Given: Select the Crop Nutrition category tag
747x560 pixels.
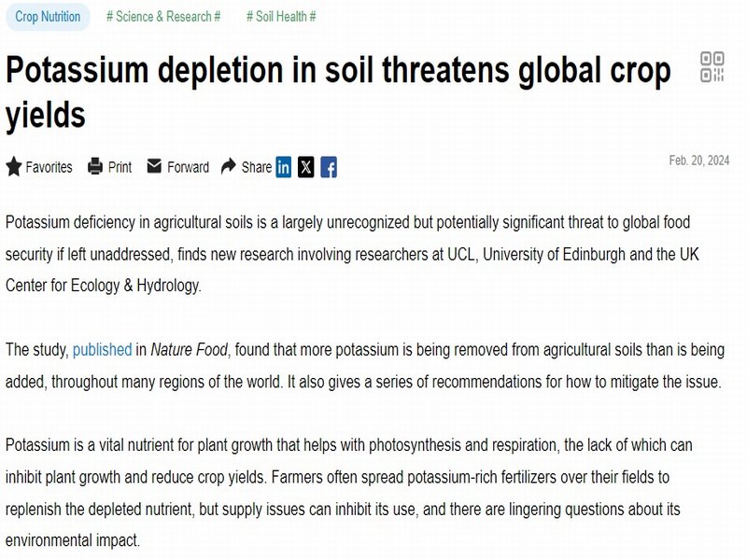Looking at the screenshot, I should 48,17.
